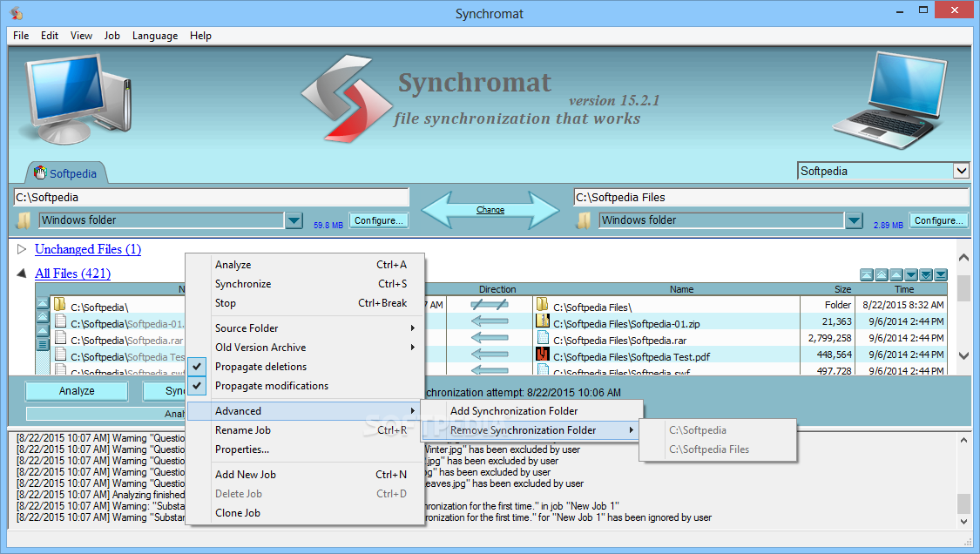Click the left arrow direction icon for Softpedia.rar
Screen dimensions: 980x554
(490, 338)
